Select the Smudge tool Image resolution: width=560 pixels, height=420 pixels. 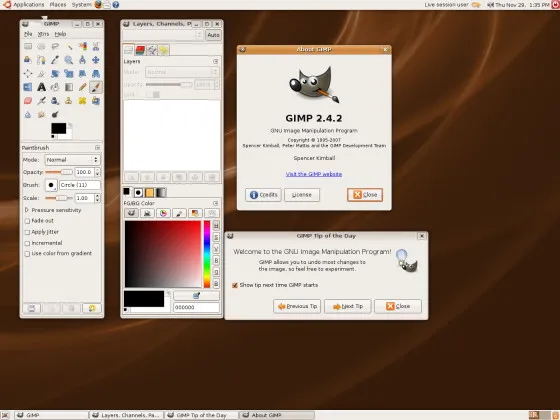(x=41, y=114)
